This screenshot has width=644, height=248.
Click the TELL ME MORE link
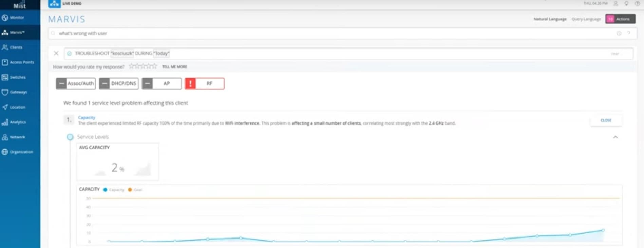174,67
